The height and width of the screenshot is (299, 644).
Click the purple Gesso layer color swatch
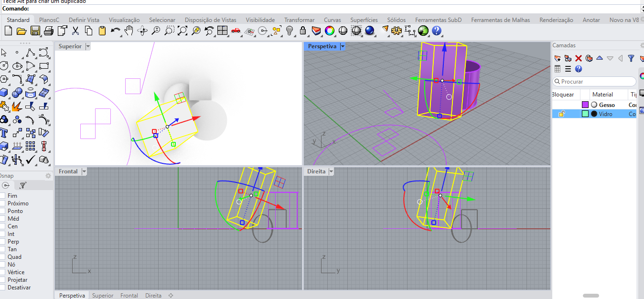585,105
